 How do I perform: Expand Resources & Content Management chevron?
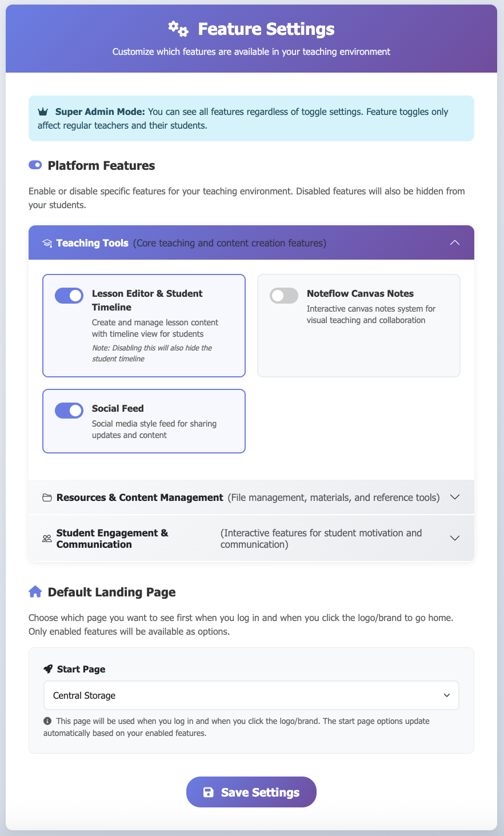(455, 497)
